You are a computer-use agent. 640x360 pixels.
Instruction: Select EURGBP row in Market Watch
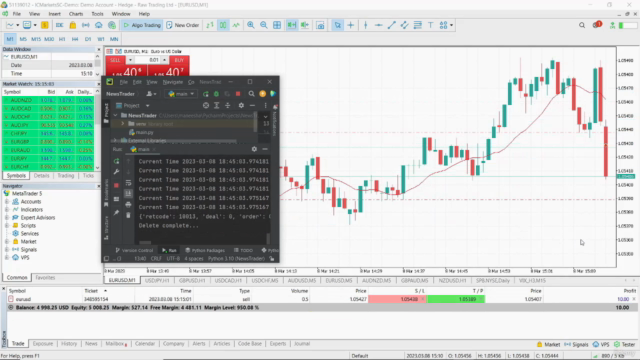[x=48, y=142]
